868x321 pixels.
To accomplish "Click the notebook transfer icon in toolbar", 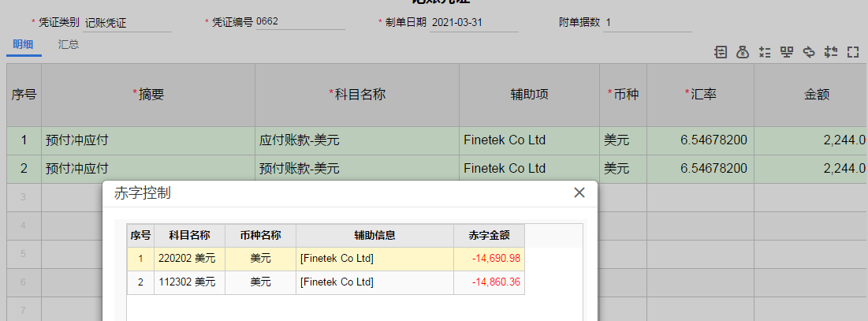I will click(721, 52).
